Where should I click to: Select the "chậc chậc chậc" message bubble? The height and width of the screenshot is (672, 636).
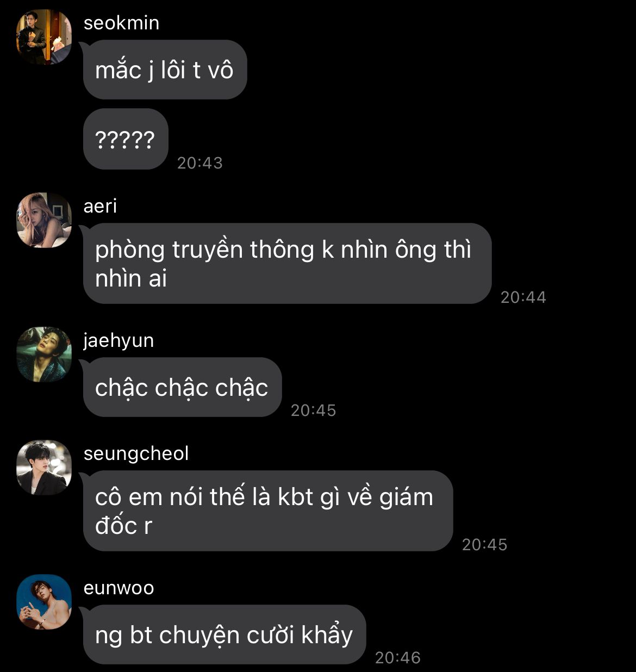click(x=182, y=387)
